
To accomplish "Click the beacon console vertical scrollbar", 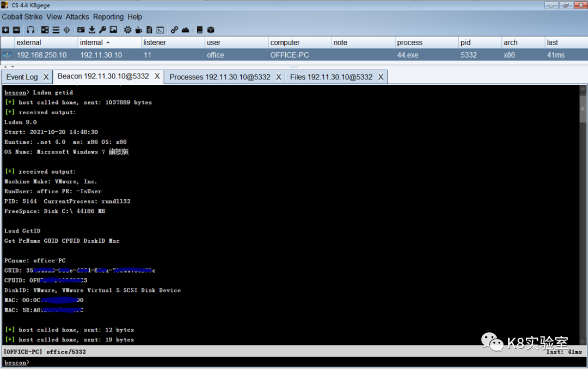I will pos(583,214).
